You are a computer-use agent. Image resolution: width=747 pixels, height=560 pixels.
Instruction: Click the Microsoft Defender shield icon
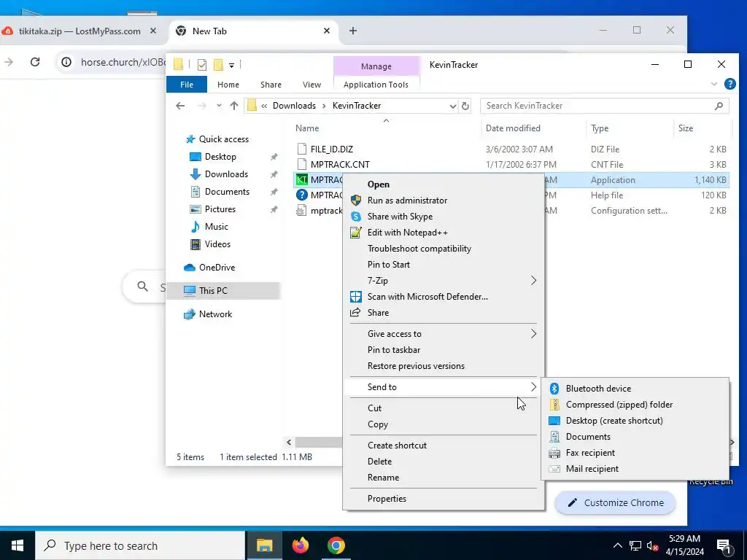point(356,297)
